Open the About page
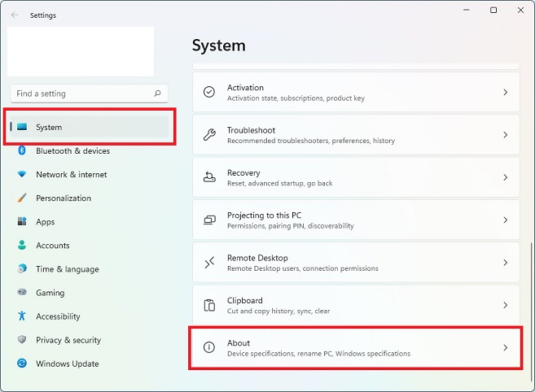 (356, 347)
